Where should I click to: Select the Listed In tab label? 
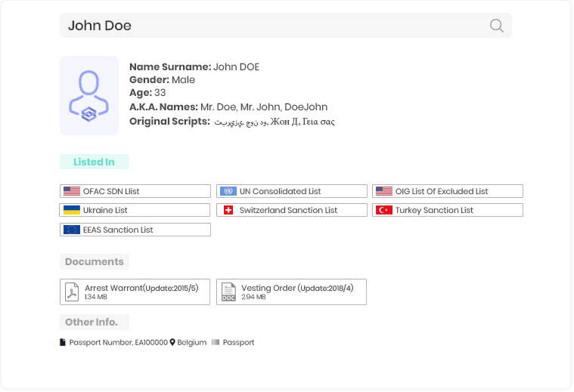click(94, 162)
